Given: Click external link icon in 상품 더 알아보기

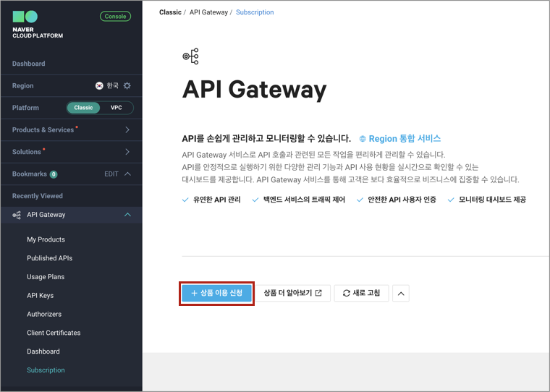Looking at the screenshot, I should click(318, 293).
